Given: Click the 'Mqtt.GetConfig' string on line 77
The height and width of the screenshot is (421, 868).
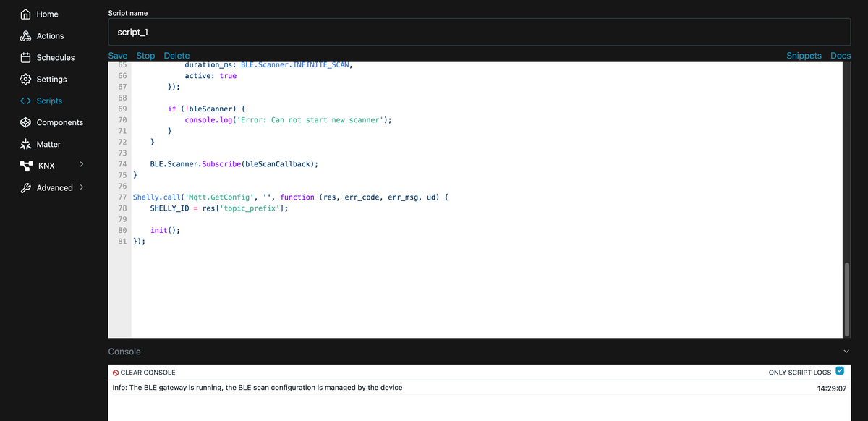Looking at the screenshot, I should (219, 197).
